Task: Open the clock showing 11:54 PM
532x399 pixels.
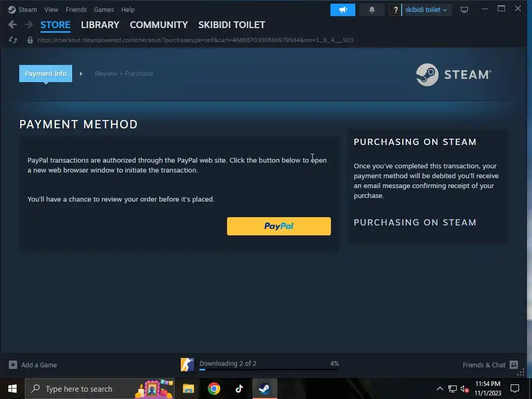Action: pyautogui.click(x=487, y=389)
